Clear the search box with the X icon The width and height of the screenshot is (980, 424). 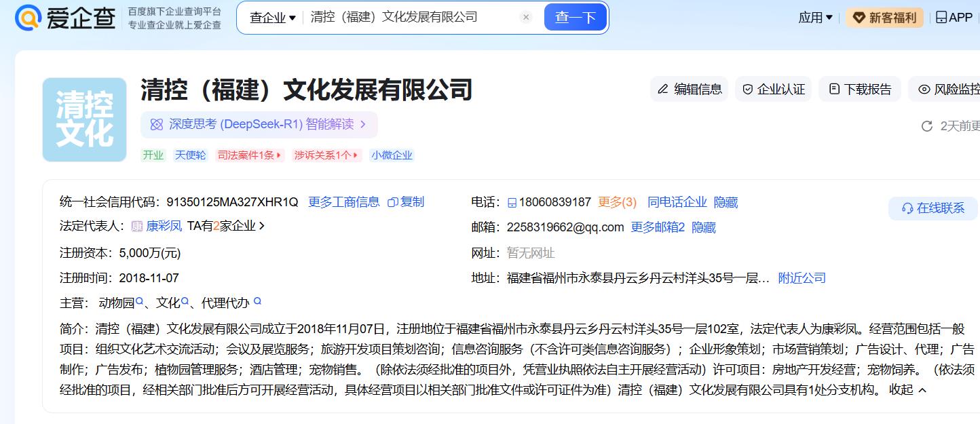(x=526, y=18)
